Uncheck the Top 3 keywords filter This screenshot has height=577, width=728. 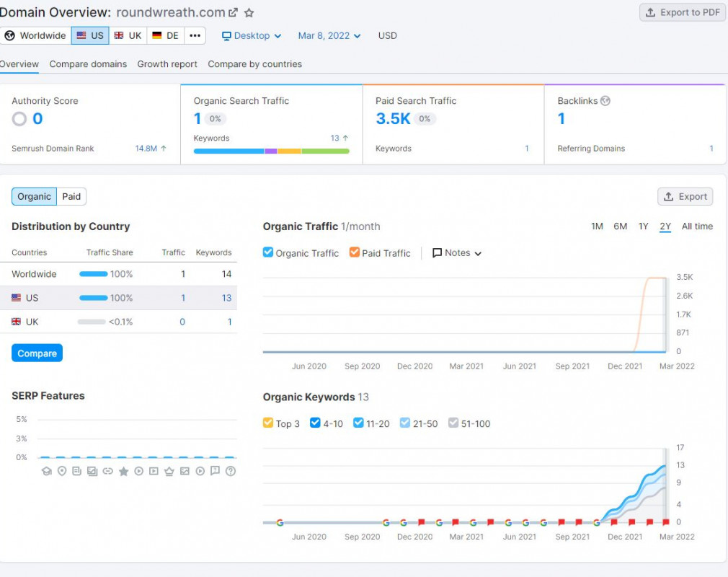click(267, 423)
